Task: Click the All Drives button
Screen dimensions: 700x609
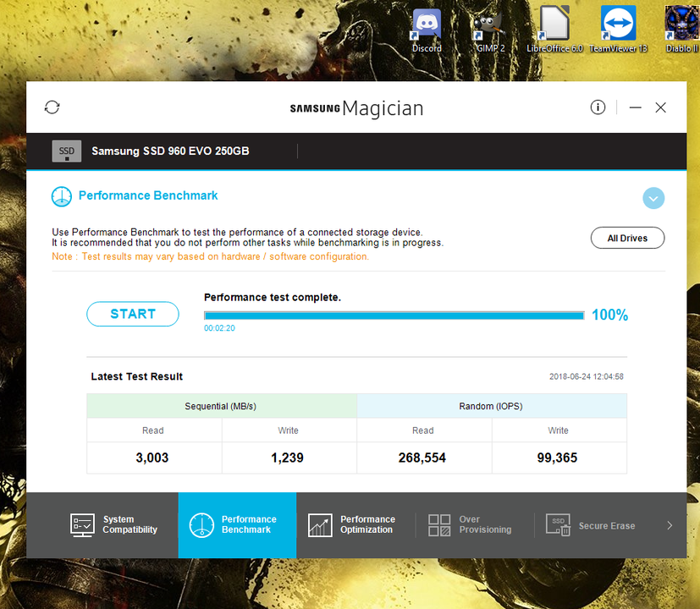Action: (x=627, y=239)
